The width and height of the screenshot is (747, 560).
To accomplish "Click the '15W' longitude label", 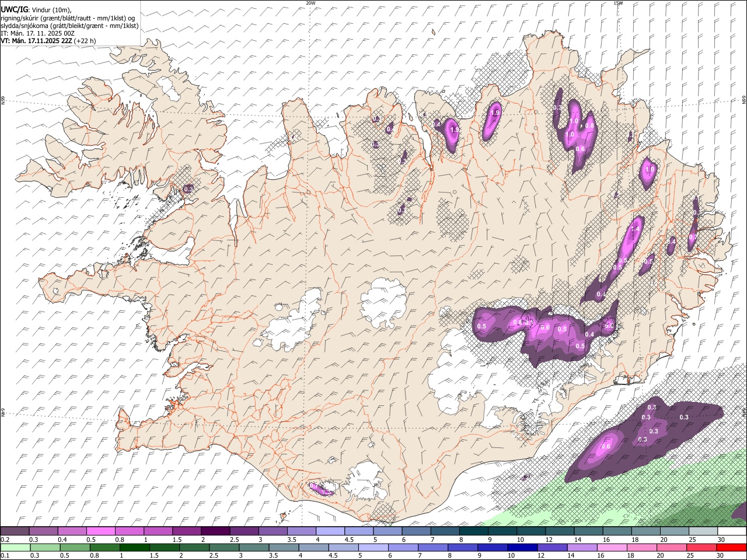I will coord(618,3).
